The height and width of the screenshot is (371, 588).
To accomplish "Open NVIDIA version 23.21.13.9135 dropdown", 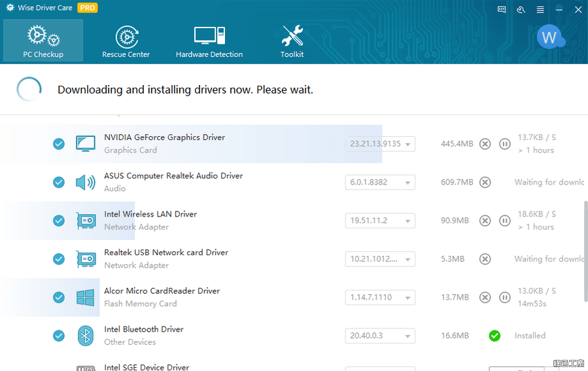I will [380, 144].
